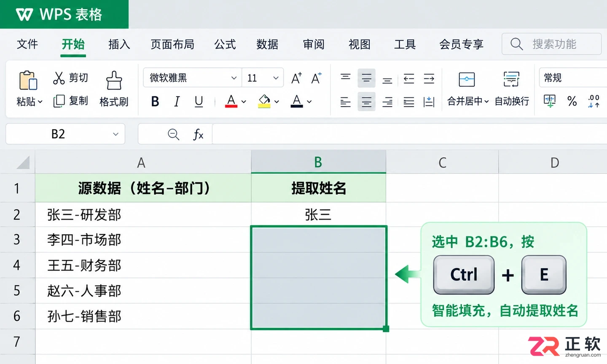
Task: Click the decimal places icon
Action: point(594,101)
